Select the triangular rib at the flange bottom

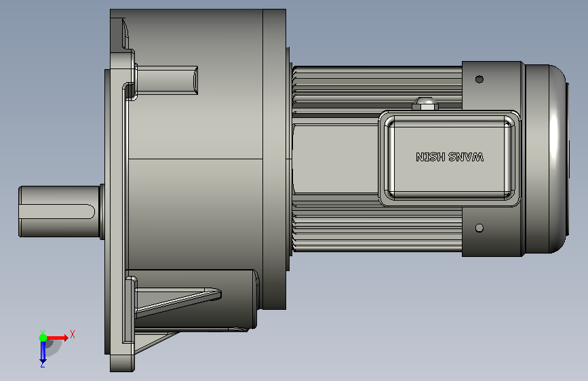178,302
